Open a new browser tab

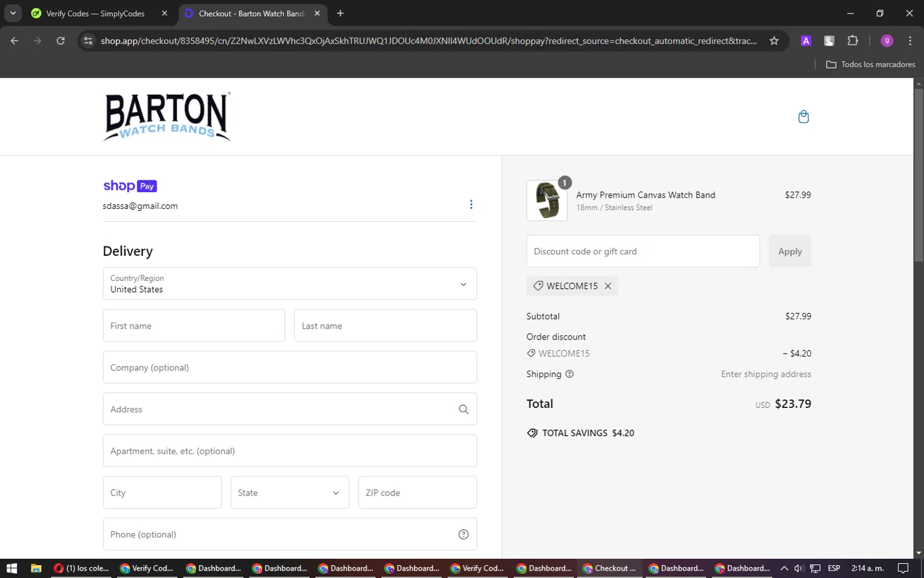point(340,13)
